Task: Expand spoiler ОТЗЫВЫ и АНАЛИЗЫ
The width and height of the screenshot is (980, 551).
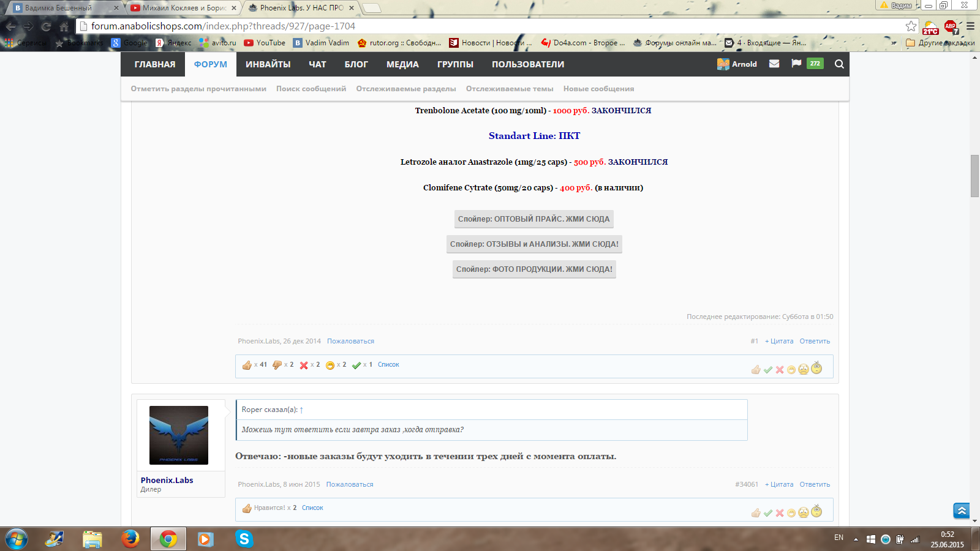Action: click(534, 244)
